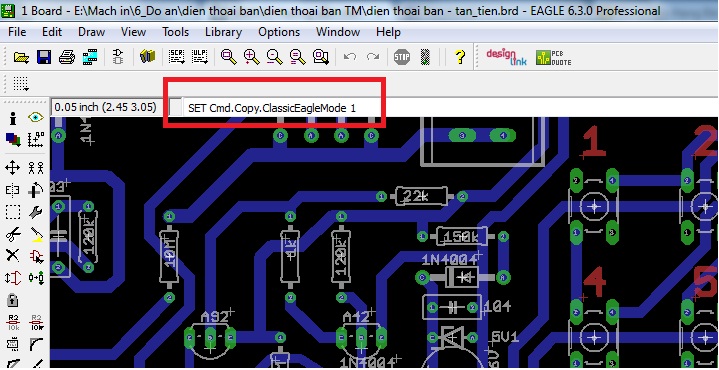Select the scissors Cut tool
Viewport: 719px width, 370px height.
(x=12, y=234)
